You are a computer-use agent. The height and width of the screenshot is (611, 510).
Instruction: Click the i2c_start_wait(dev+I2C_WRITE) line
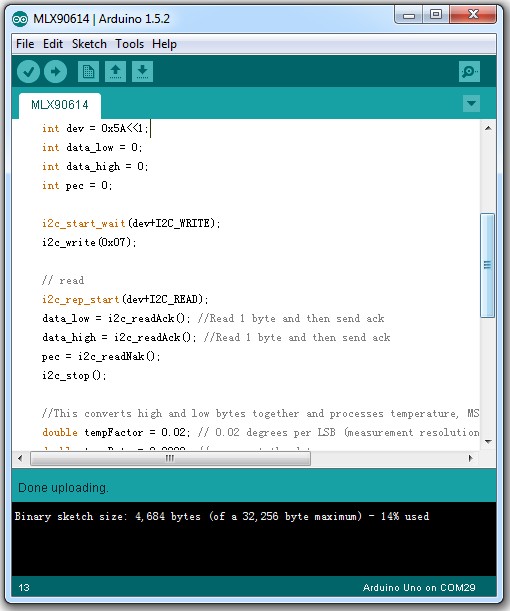(x=131, y=224)
